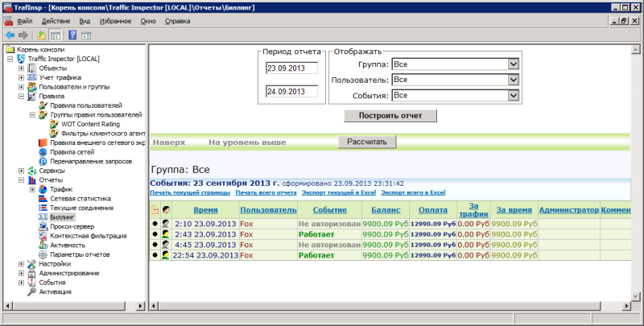Click the Рассчитать button
Viewport: 644px width, 326px height.
pyautogui.click(x=367, y=142)
